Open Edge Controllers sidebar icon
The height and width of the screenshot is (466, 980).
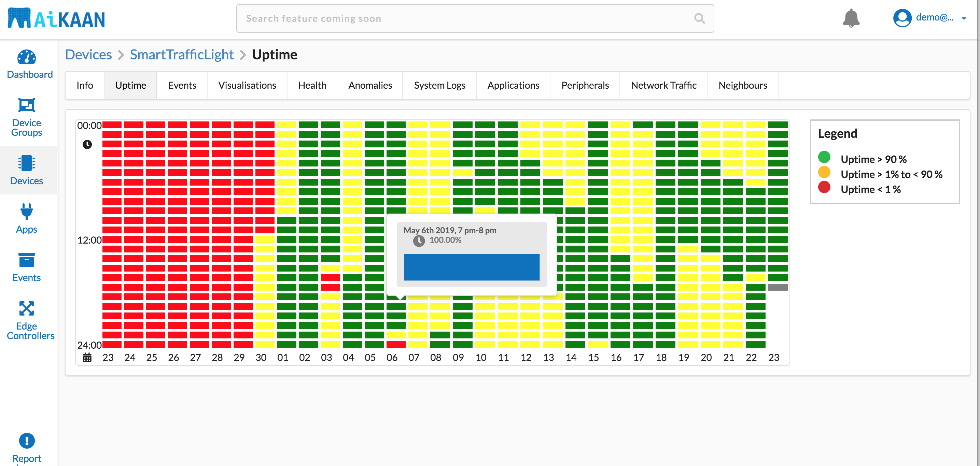click(27, 308)
